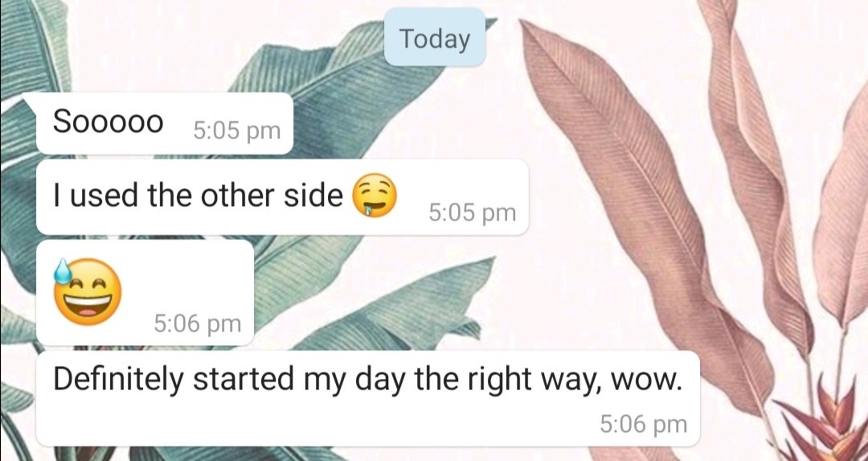Tap the drooling face emoji

(x=375, y=195)
